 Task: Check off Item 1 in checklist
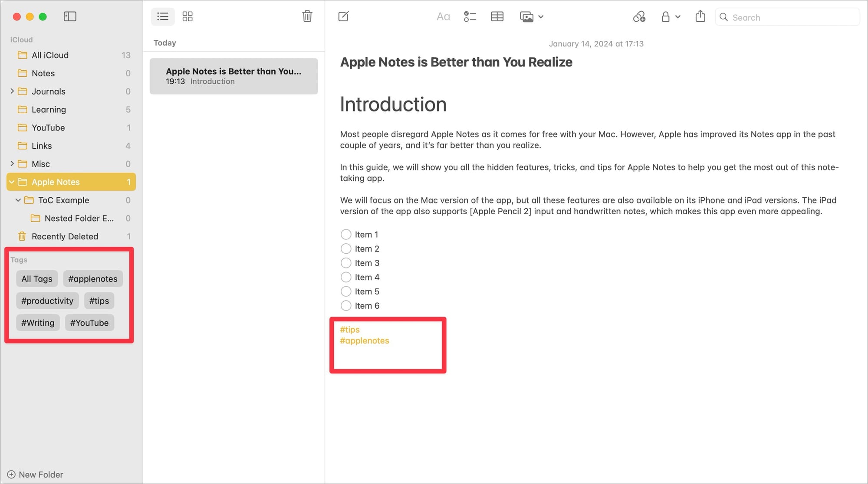346,235
